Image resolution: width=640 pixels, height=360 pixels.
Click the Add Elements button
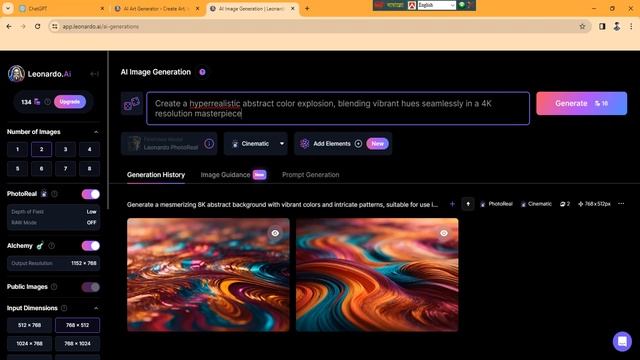(x=343, y=144)
